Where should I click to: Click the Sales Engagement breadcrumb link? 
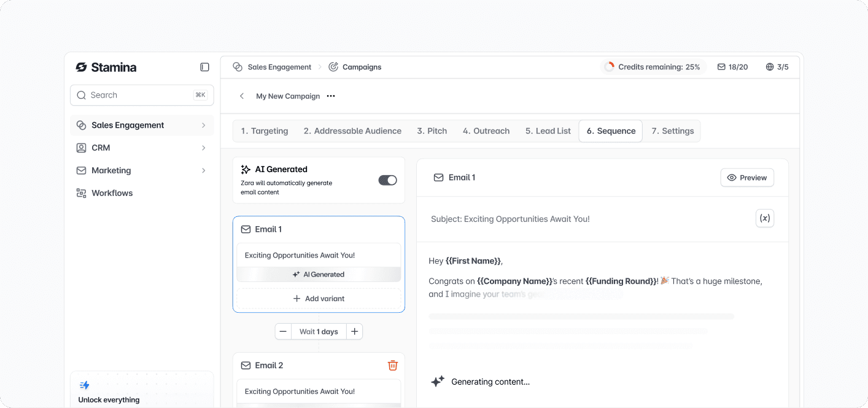click(279, 67)
